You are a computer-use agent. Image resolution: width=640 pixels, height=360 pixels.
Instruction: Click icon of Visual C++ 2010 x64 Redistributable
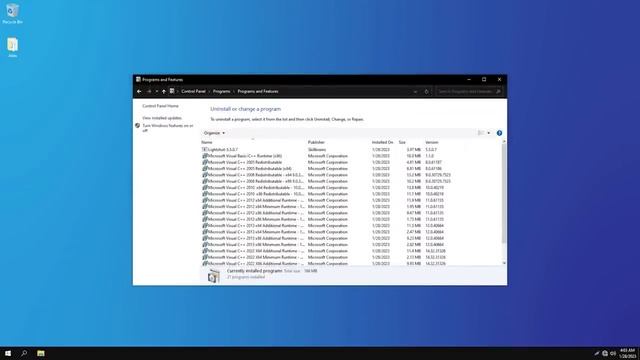[x=205, y=188]
